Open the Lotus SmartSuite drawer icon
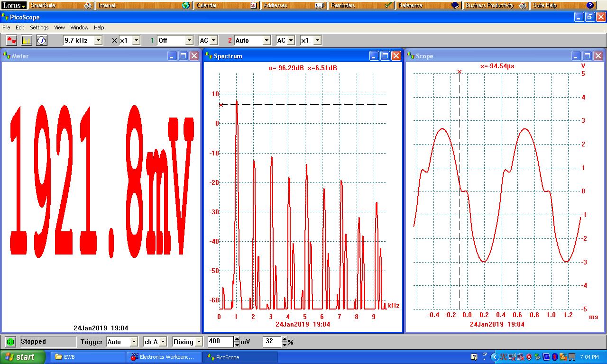The height and width of the screenshot is (364, 607). [88, 5]
